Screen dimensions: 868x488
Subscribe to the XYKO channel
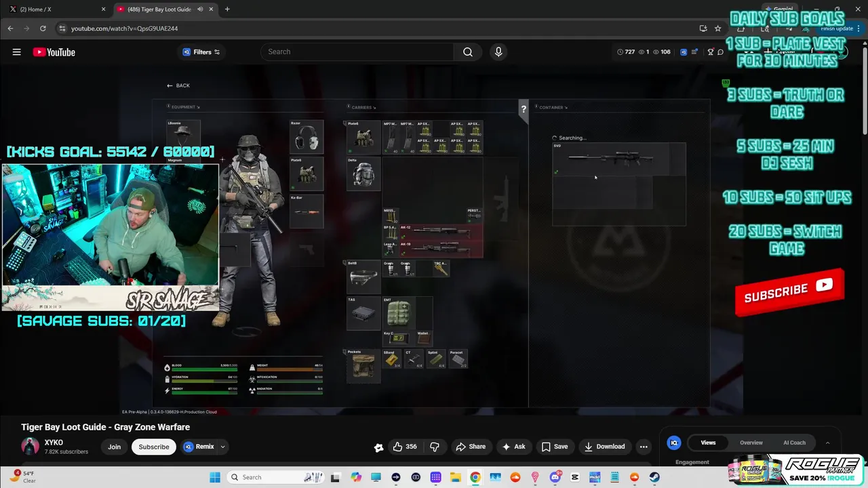tap(154, 447)
